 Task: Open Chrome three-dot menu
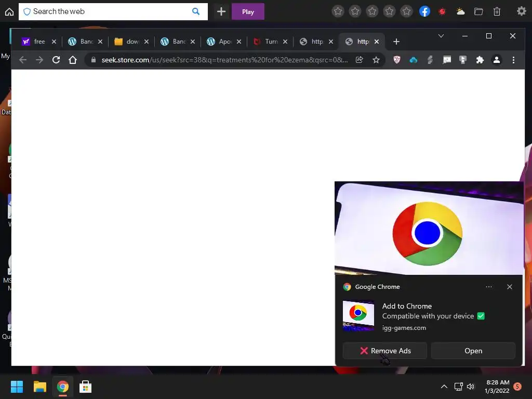513,60
